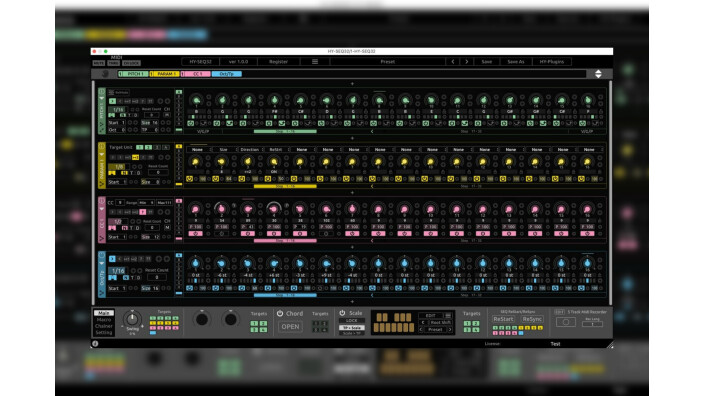
Task: Click the Save As button
Action: [x=515, y=62]
